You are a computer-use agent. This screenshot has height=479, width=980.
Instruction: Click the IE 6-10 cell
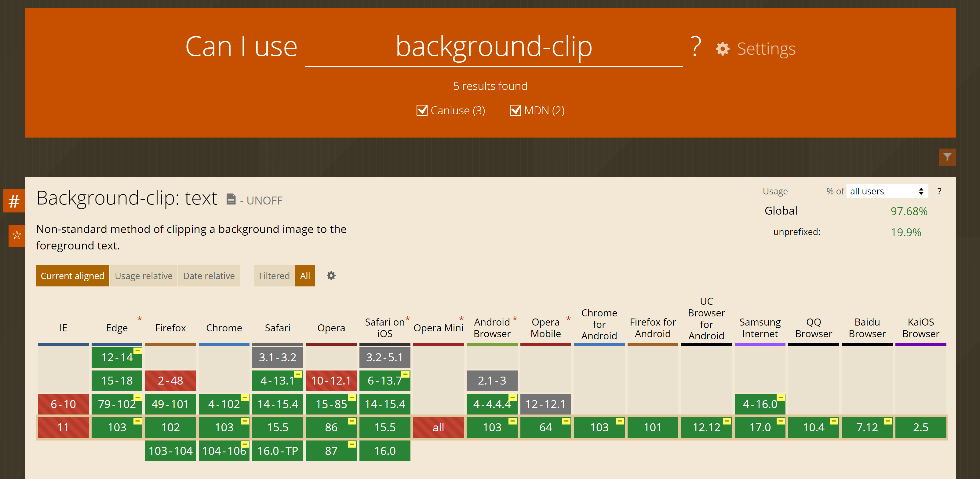click(x=63, y=404)
